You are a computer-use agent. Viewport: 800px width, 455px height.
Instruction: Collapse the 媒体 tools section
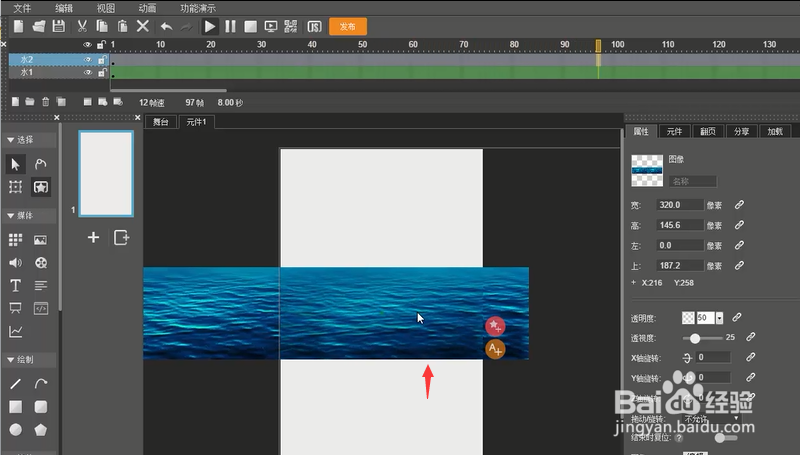tap(10, 216)
